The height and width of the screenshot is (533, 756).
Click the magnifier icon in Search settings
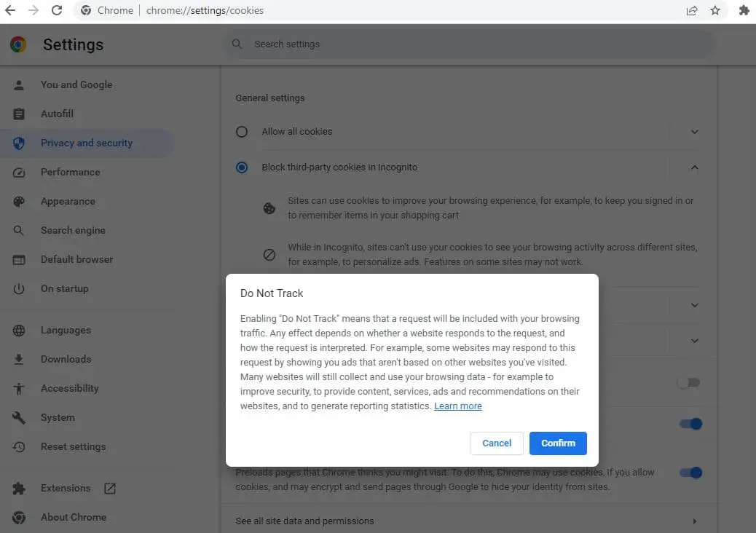pos(237,44)
